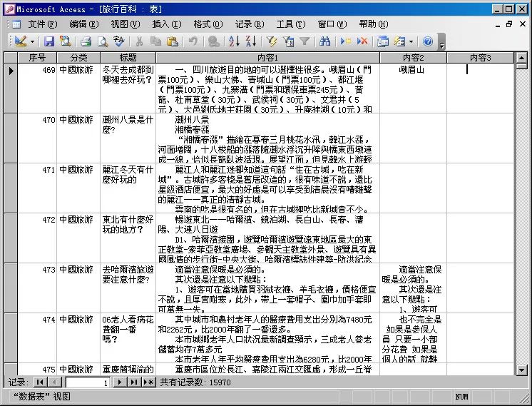Select the 内容1 column header

tap(267, 58)
